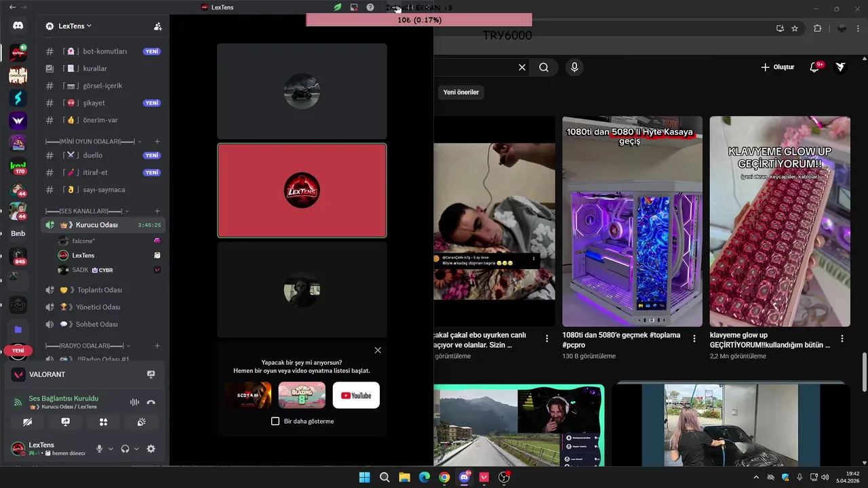The width and height of the screenshot is (868, 488).
Task: Close the activity suggestion popup
Action: tap(378, 350)
